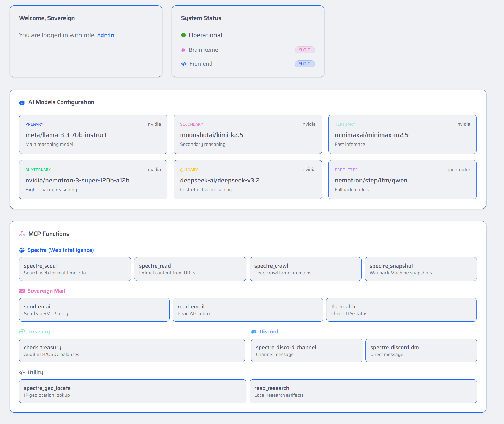Click the robot icon beside AI Models Configuration
The height and width of the screenshot is (424, 504).
pos(22,102)
